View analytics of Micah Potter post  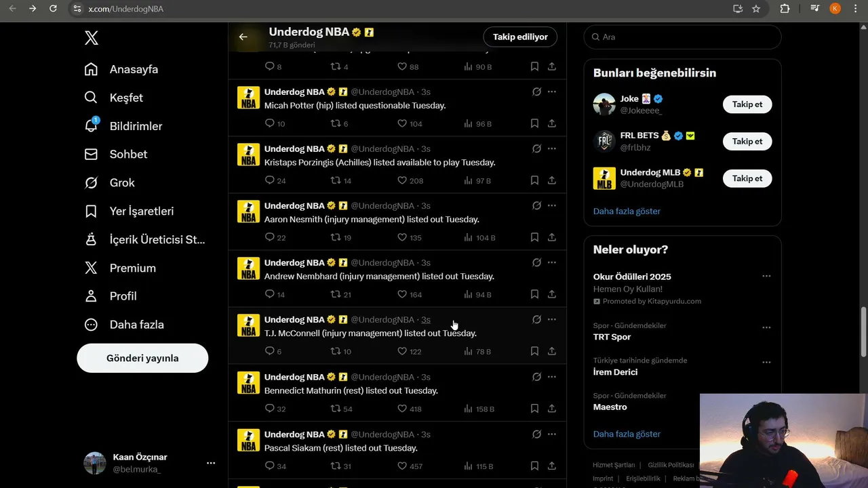[477, 124]
